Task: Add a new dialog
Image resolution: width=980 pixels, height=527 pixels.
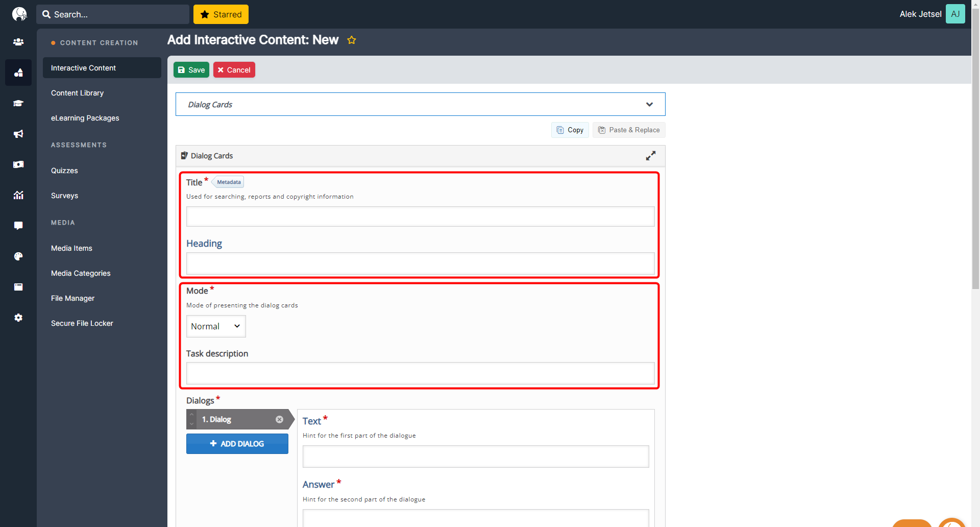Action: click(237, 444)
